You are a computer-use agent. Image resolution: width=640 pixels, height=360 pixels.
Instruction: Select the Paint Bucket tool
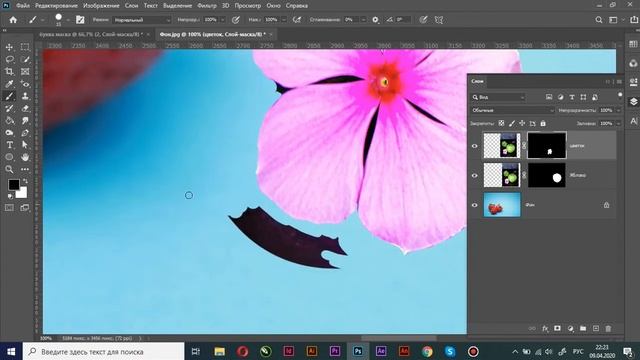point(9,120)
